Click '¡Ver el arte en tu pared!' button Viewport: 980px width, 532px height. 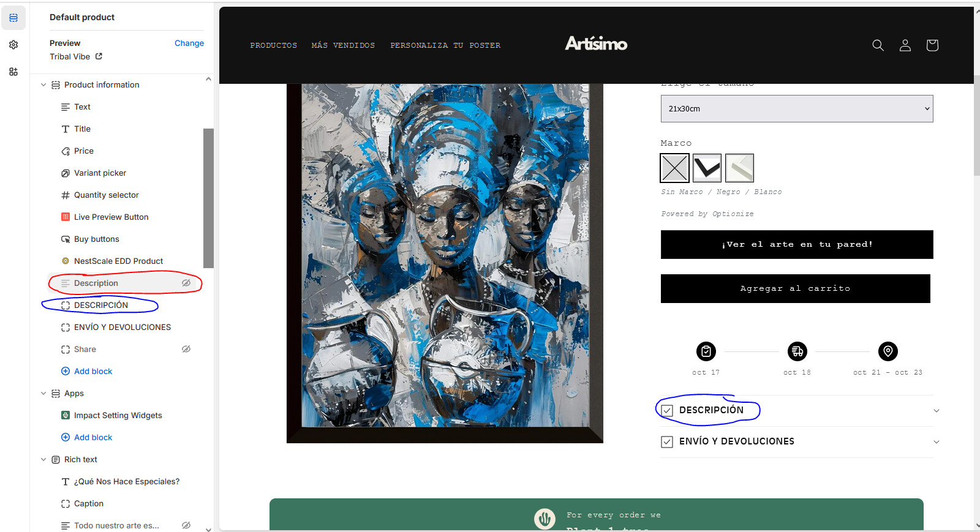point(797,244)
